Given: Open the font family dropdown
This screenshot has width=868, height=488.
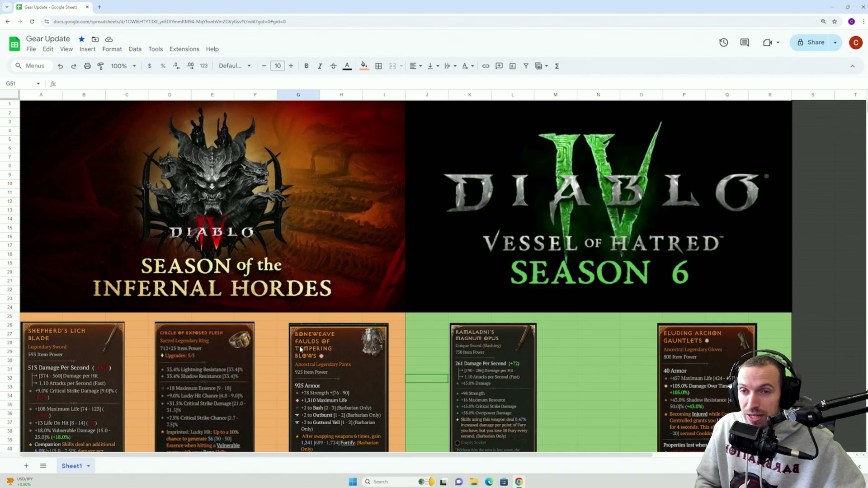Looking at the screenshot, I should 235,66.
